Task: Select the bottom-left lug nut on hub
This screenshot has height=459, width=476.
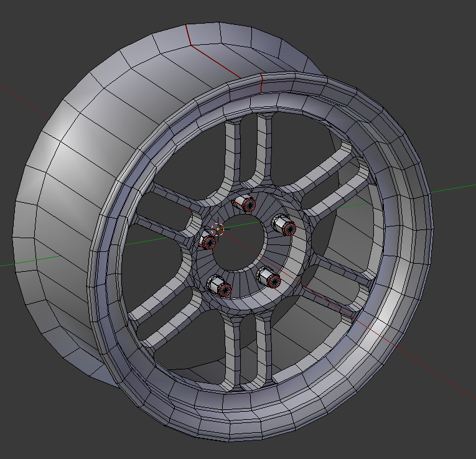Action: point(219,286)
